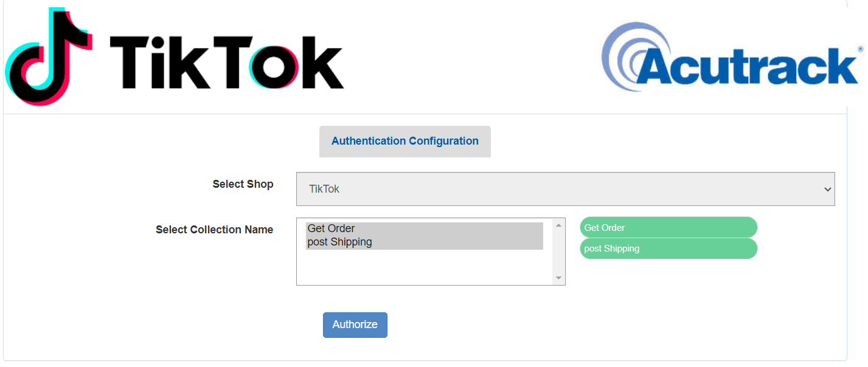
Task: Click the collection listbox scrollbar track
Action: 558,252
